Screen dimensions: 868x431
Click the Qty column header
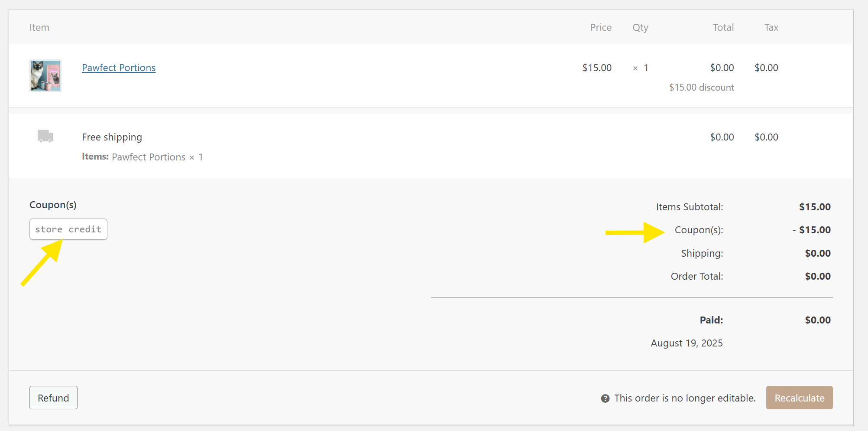640,28
